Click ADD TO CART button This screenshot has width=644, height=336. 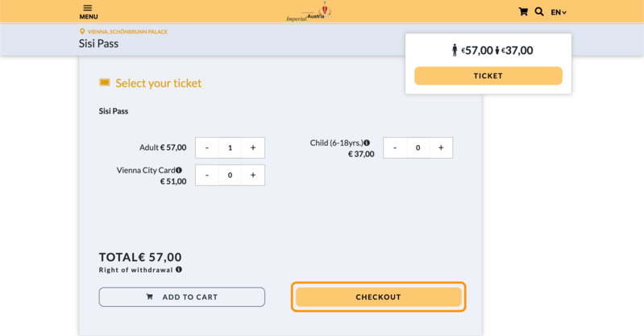(182, 297)
